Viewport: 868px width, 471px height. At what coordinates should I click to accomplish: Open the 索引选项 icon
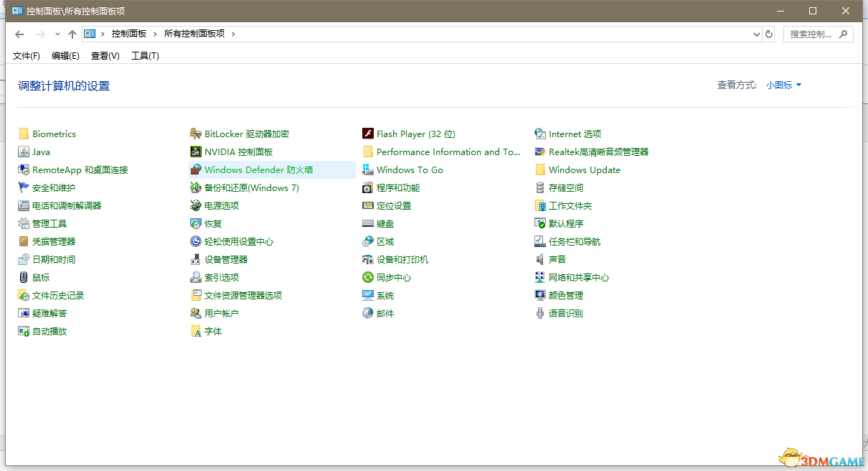point(196,277)
